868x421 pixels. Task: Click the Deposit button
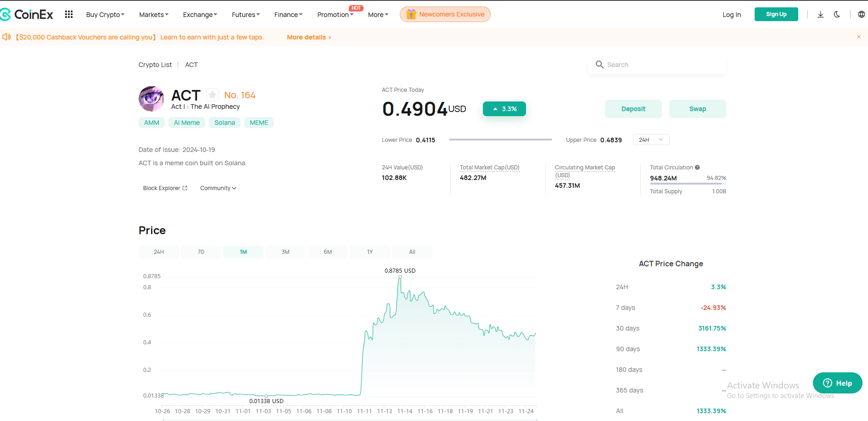[x=633, y=109]
